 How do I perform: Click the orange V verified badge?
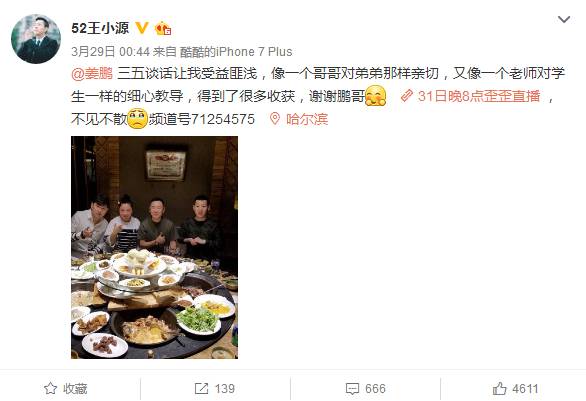[142, 28]
